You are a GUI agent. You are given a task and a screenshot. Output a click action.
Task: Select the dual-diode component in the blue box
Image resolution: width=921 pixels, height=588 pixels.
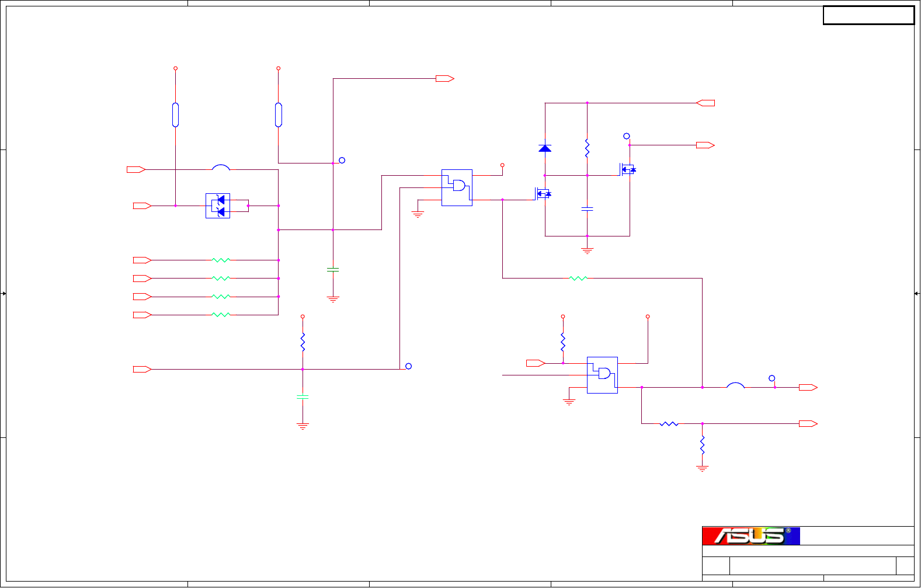(x=218, y=206)
